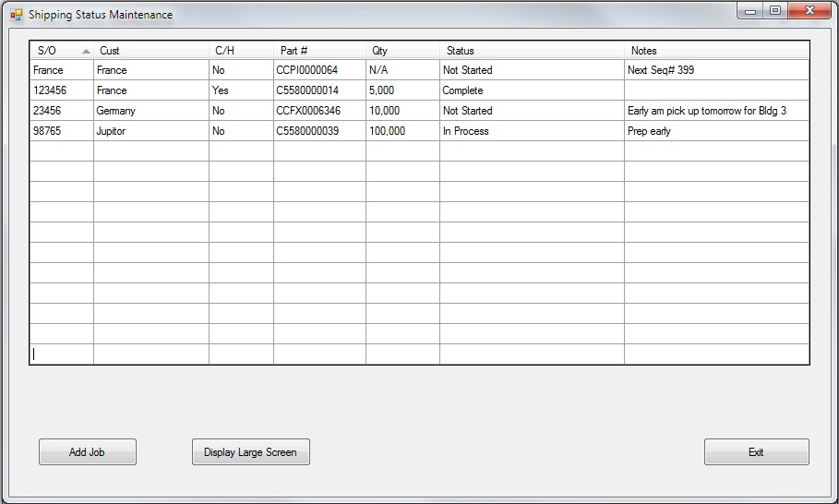This screenshot has height=504, width=839.
Task: Sort by the S/O column header
Action: click(62, 50)
